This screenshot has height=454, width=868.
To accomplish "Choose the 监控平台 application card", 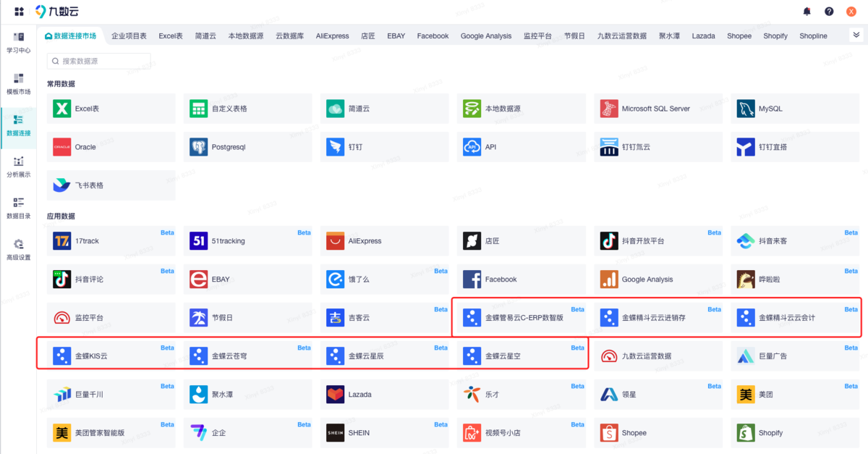I will point(111,318).
